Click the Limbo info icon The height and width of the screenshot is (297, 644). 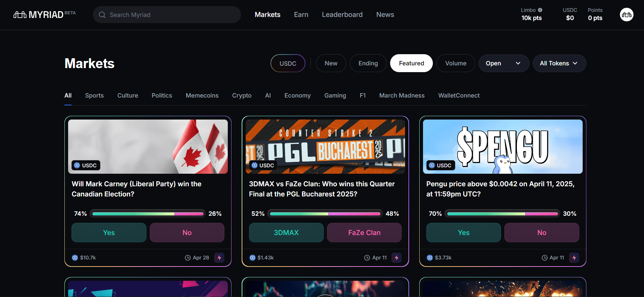coord(540,10)
